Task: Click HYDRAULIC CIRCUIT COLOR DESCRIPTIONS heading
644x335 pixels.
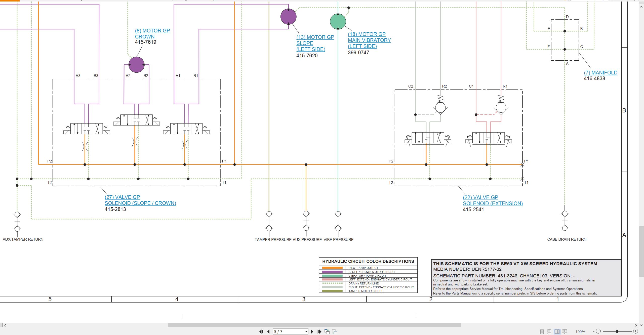Action: click(368, 261)
